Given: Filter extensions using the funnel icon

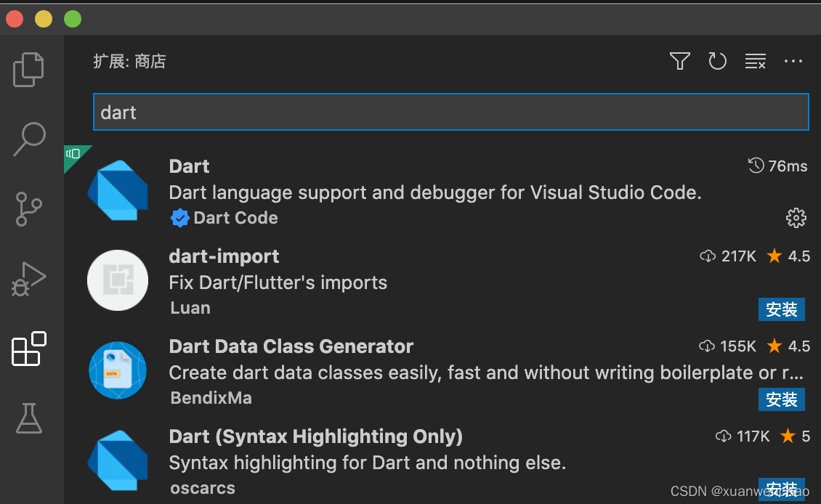Looking at the screenshot, I should pyautogui.click(x=679, y=62).
